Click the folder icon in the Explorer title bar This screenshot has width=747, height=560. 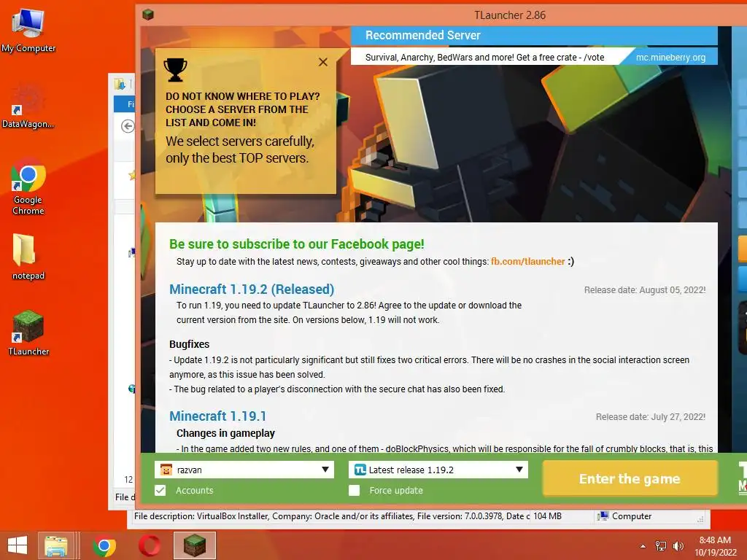click(x=120, y=85)
